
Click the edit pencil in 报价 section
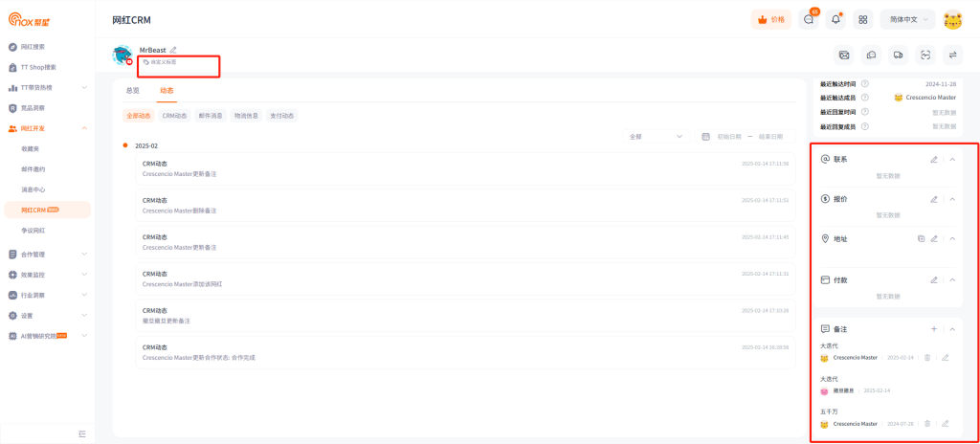coord(934,199)
